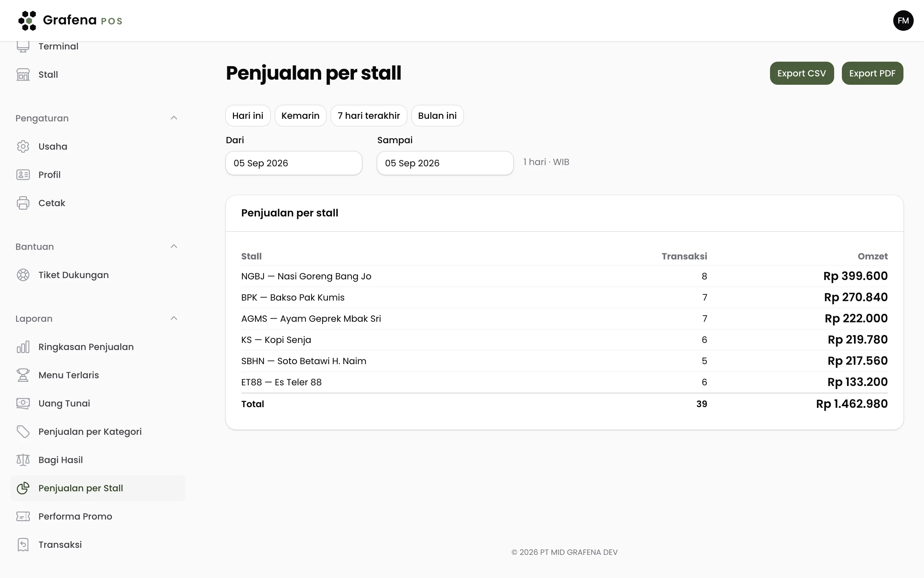The height and width of the screenshot is (578, 924).
Task: Click the Grafena POS logo
Action: (70, 20)
